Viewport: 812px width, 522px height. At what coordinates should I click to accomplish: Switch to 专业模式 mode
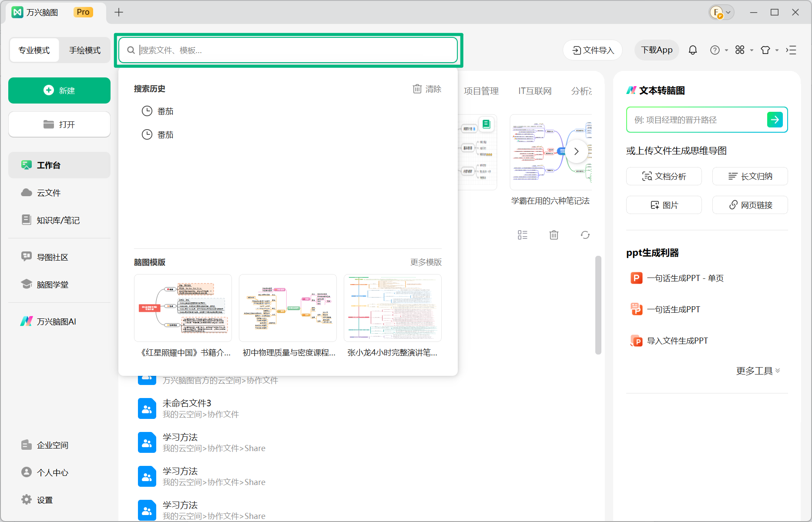[34, 50]
